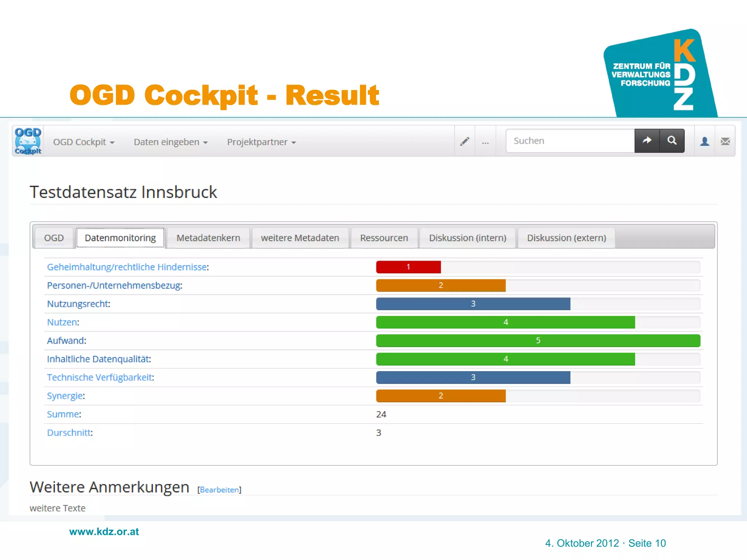This screenshot has height=560, width=747.
Task: Open the Metadatenkern tab
Action: tap(208, 238)
